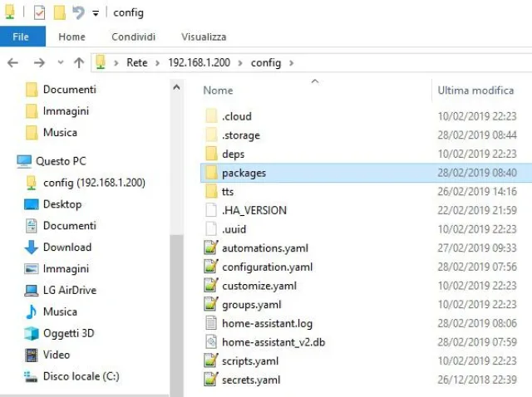Viewport: 532px width, 397px height.
Task: Open the quick access toolbar customize dropdown
Action: pos(96,13)
